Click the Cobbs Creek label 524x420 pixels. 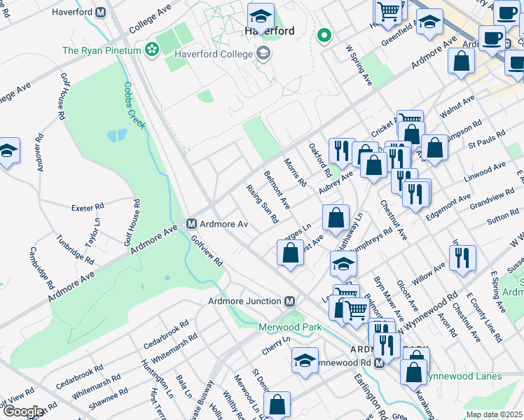[135, 106]
